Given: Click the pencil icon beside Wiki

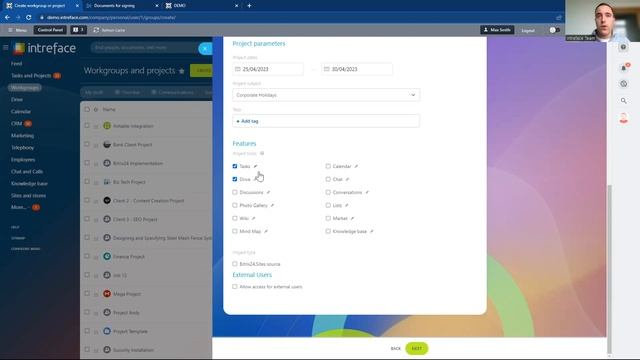Looking at the screenshot, I should coord(253,218).
